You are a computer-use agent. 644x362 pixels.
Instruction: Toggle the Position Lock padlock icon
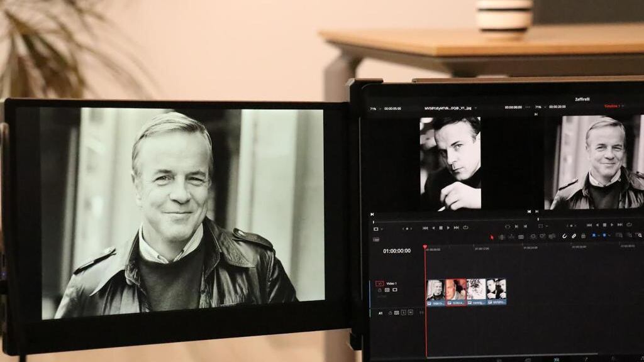coord(583,236)
